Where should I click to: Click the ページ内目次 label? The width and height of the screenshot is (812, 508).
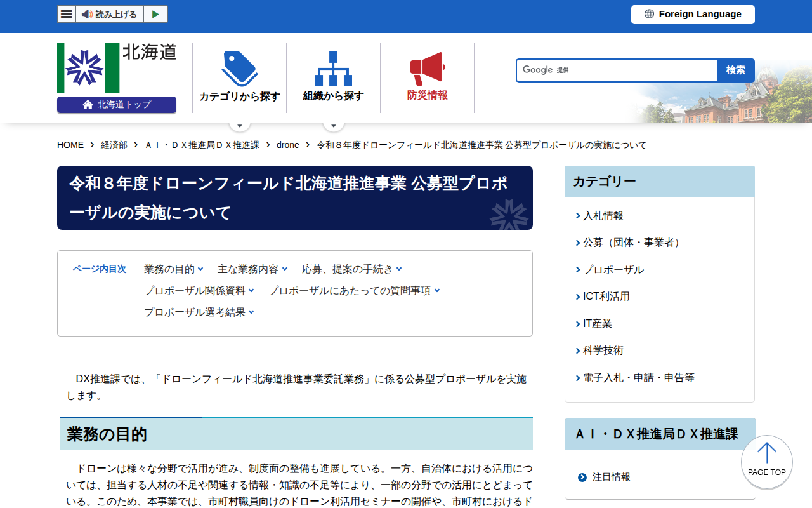coord(100,269)
